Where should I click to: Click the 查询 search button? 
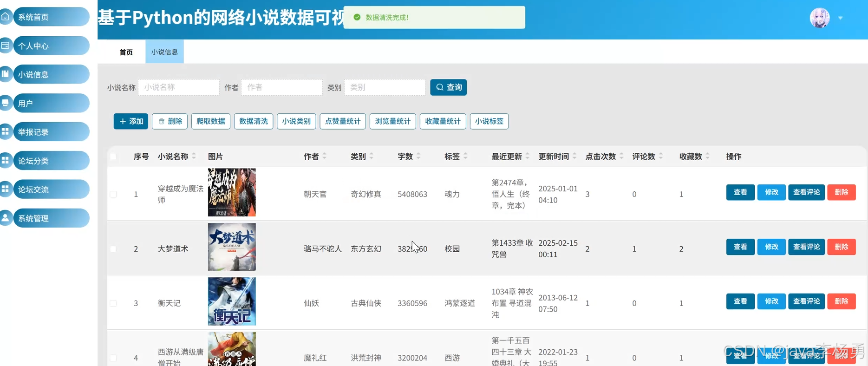(449, 87)
